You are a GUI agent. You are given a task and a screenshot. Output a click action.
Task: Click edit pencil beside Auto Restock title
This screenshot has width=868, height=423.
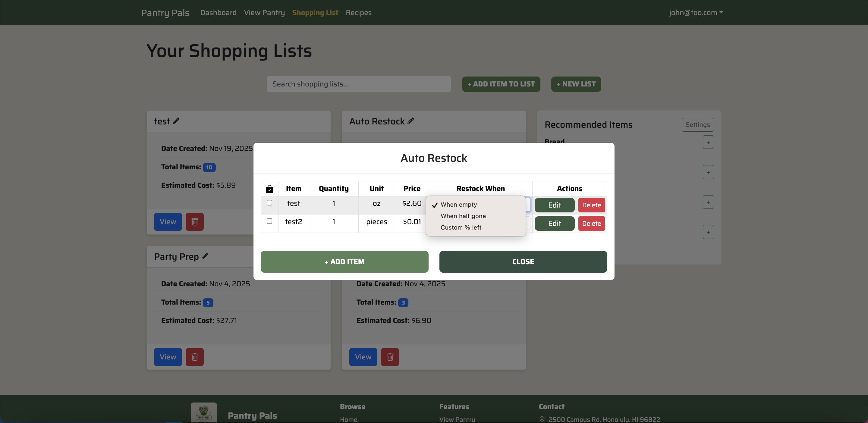pos(410,121)
